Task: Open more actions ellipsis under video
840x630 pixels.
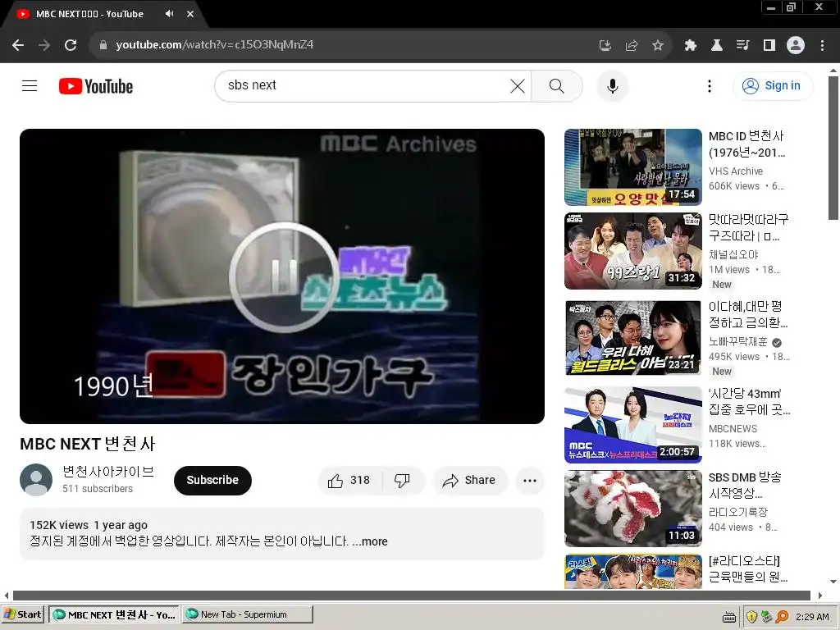Action: (530, 481)
